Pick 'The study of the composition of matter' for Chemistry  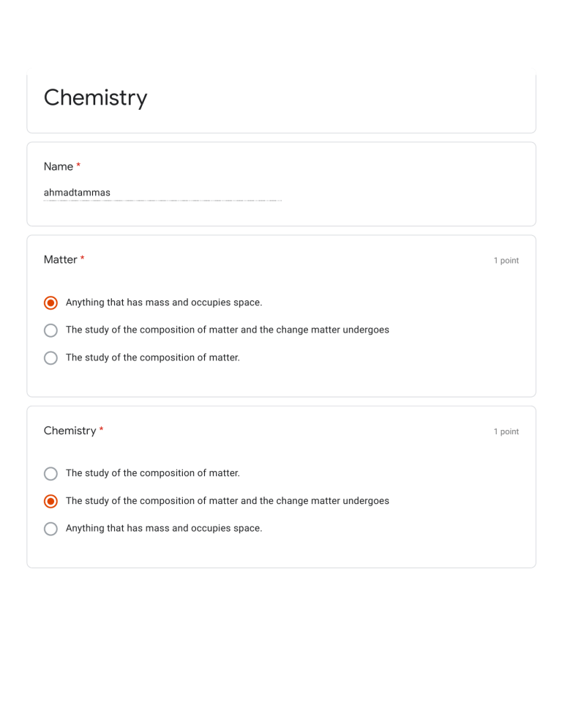50,473
